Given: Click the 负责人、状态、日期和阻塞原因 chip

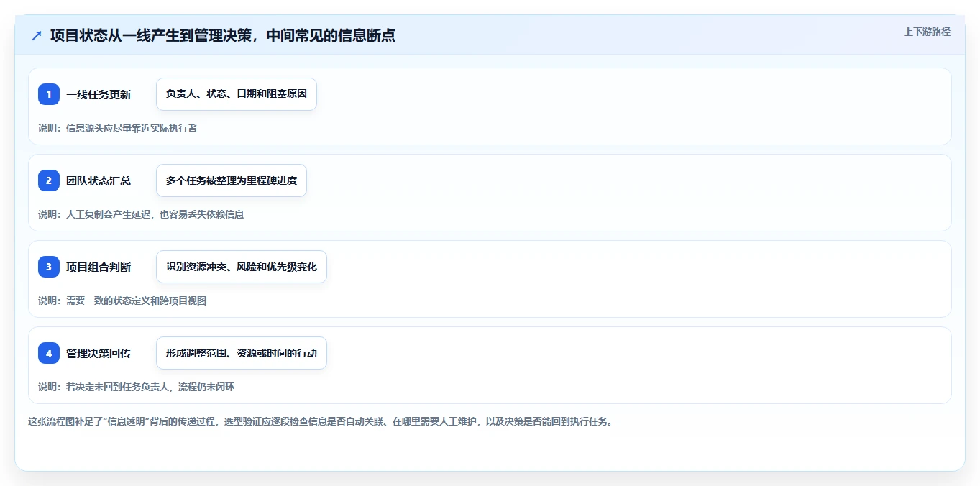Looking at the screenshot, I should pyautogui.click(x=237, y=94).
